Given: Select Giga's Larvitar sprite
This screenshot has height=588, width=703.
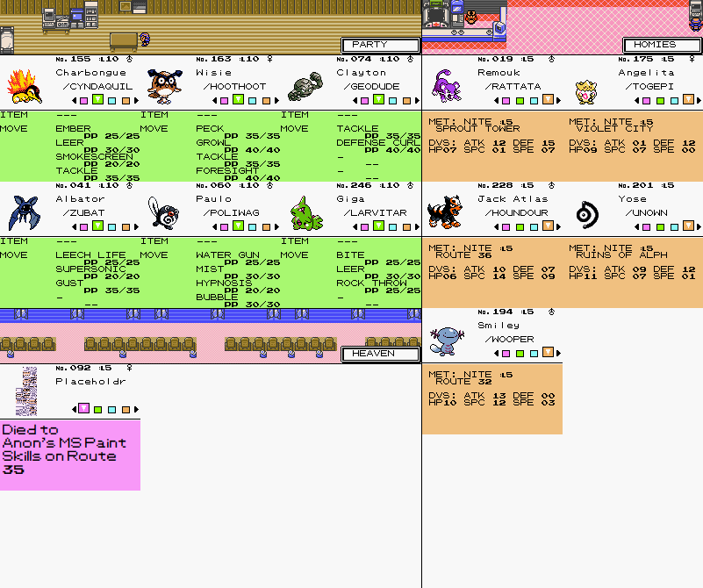Looking at the screenshot, I should [x=306, y=213].
